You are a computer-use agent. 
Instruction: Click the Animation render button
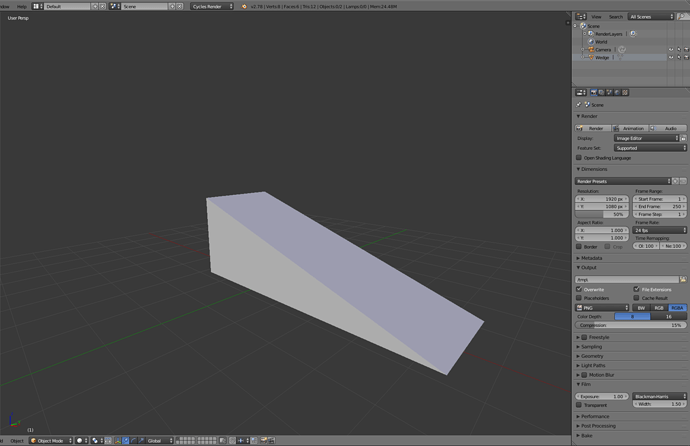(631, 128)
